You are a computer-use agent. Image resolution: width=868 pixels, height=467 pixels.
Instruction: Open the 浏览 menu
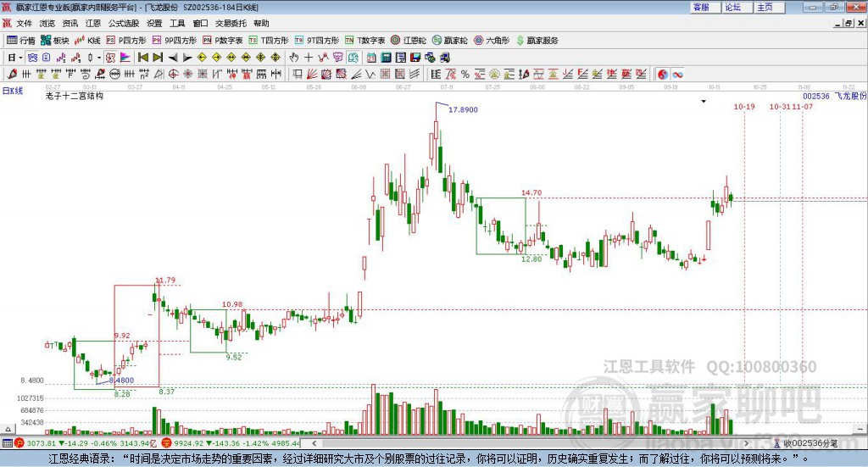[x=47, y=23]
